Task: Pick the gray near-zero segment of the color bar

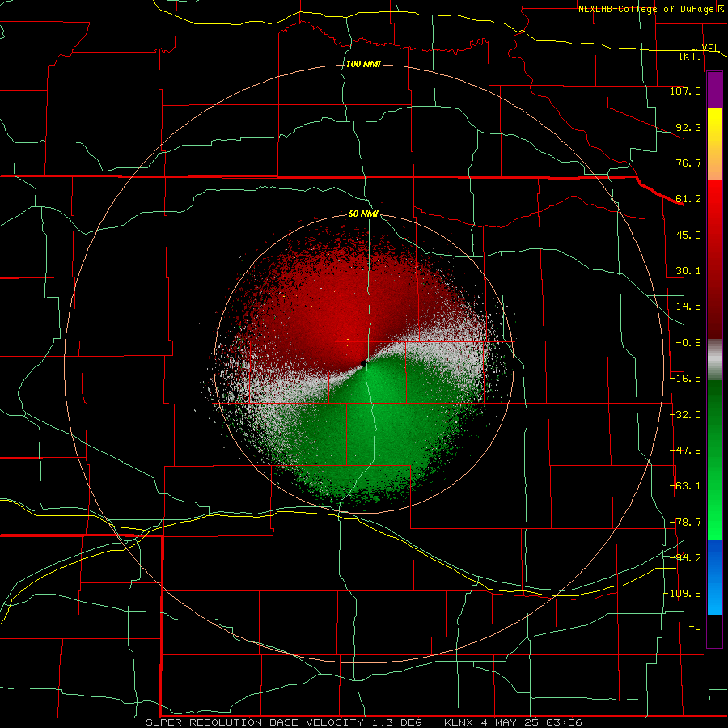Action: click(714, 360)
